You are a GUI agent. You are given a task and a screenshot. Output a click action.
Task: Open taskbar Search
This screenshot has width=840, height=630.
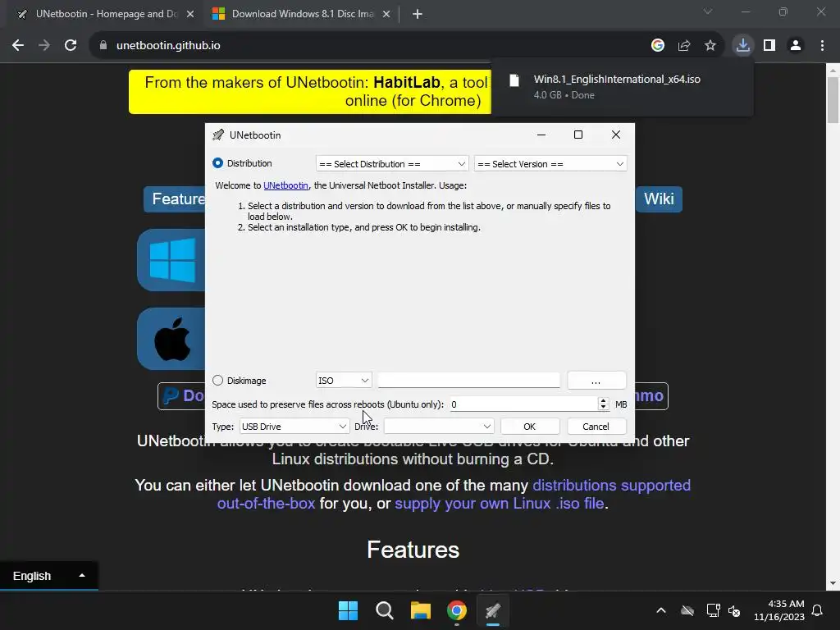point(384,610)
